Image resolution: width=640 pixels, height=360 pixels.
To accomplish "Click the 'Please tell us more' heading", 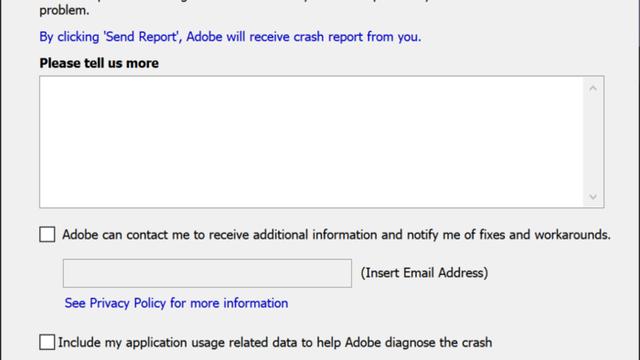I will [99, 63].
